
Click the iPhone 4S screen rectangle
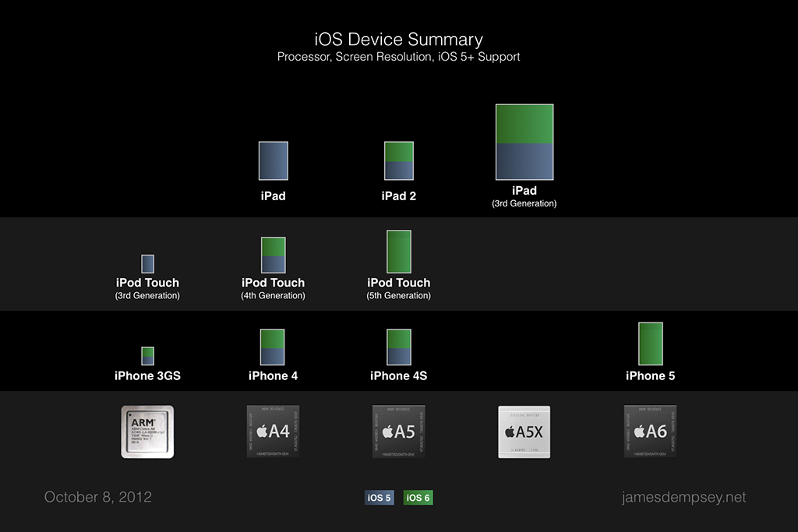[399, 347]
